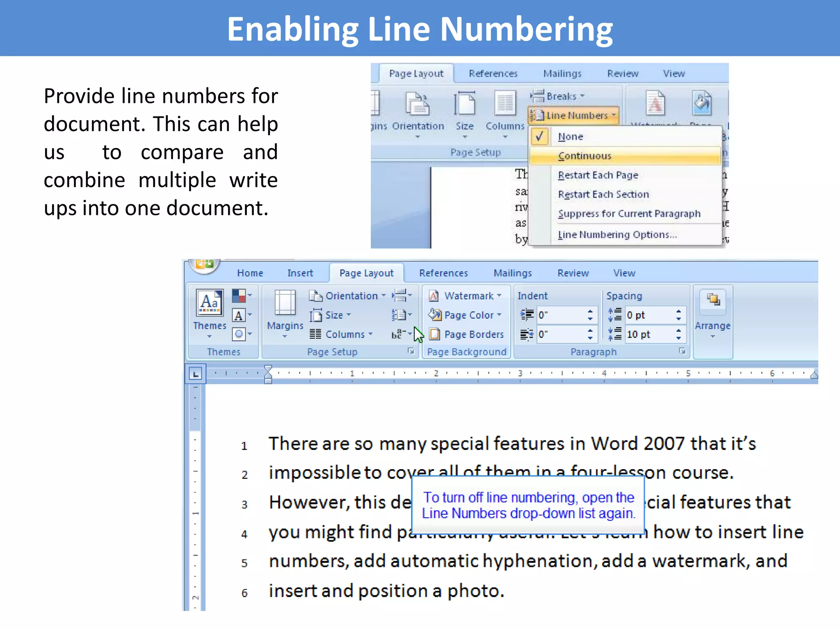Click the Margins button in lower ribbon

coord(285,314)
